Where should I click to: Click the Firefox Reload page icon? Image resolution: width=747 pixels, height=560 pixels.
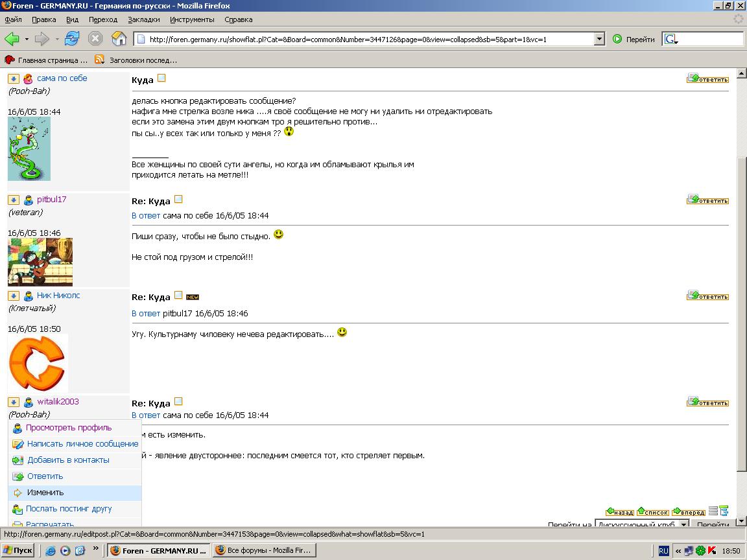(72, 39)
